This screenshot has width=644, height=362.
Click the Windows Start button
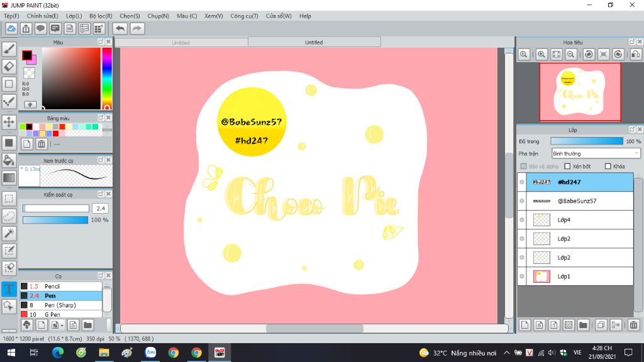[x=11, y=353]
